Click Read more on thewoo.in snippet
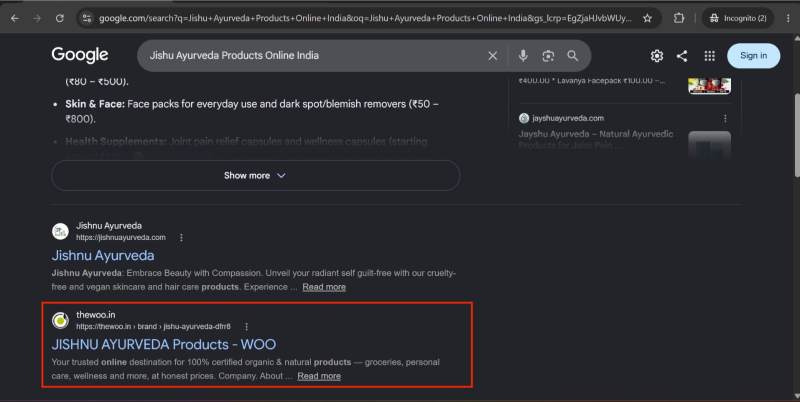This screenshot has width=800, height=402. [x=319, y=376]
